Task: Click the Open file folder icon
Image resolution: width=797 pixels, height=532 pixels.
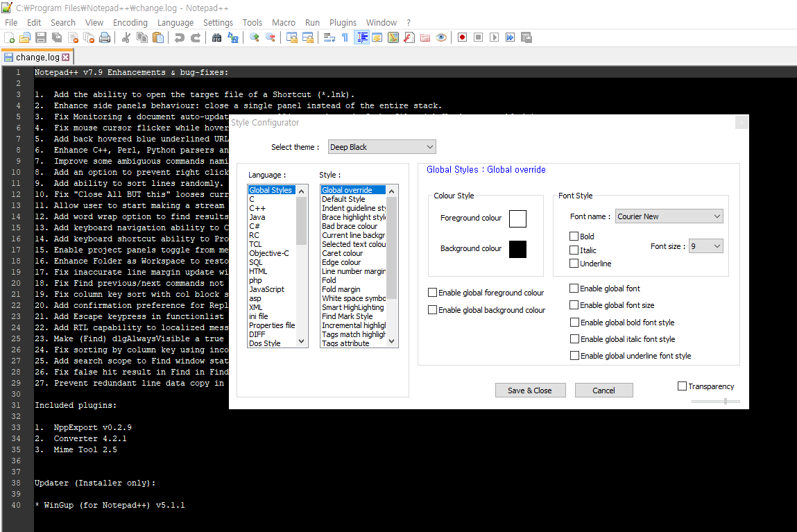Action: point(25,37)
